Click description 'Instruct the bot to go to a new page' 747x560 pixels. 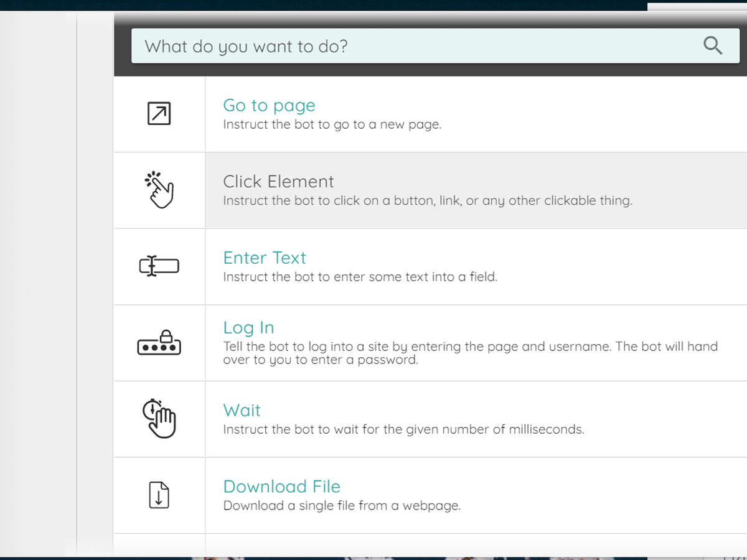tap(332, 124)
